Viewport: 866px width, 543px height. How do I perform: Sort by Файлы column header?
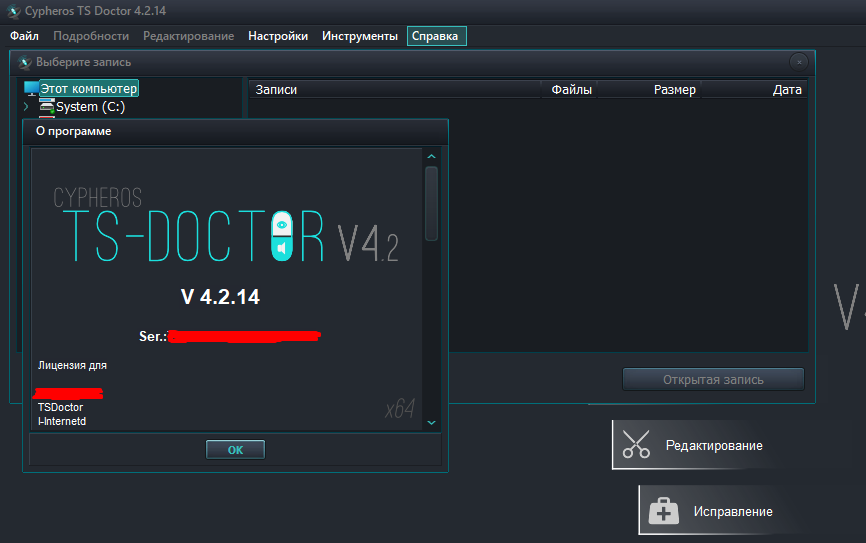[x=569, y=89]
